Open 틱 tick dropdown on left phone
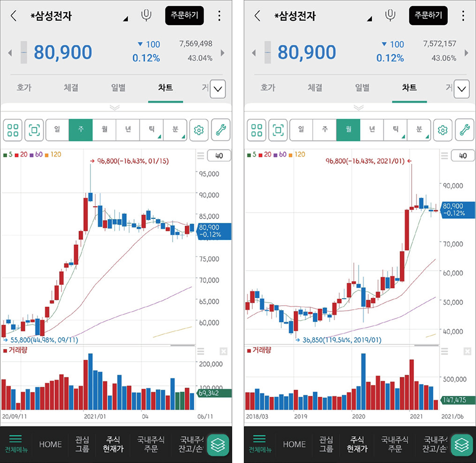Screen dimensions: 476x463 (151, 130)
